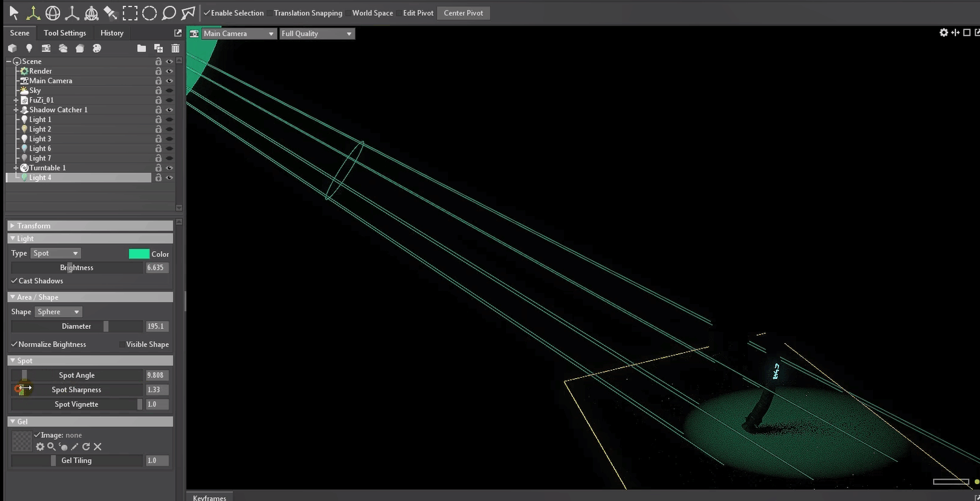Select the polygon selection tool
The width and height of the screenshot is (980, 501).
(x=188, y=12)
